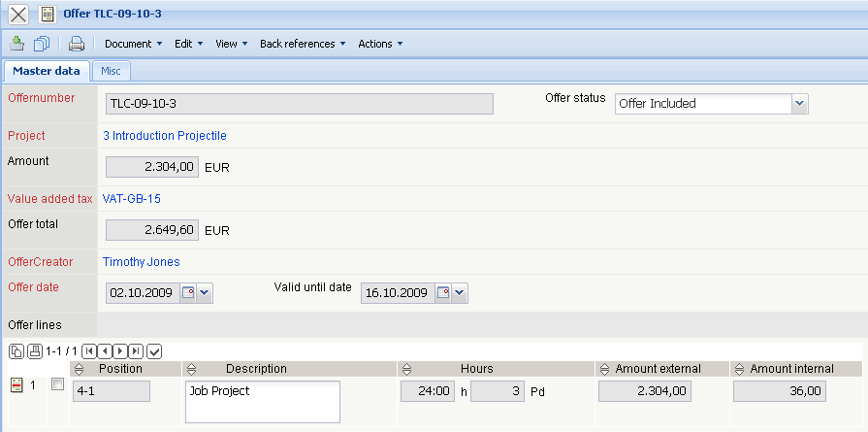Click the Job Project description field
This screenshot has width=868, height=432.
[x=262, y=402]
